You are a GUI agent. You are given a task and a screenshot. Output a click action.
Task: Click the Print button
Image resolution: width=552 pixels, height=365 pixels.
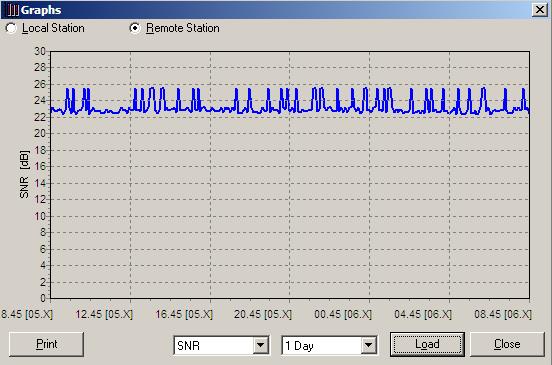tap(46, 344)
